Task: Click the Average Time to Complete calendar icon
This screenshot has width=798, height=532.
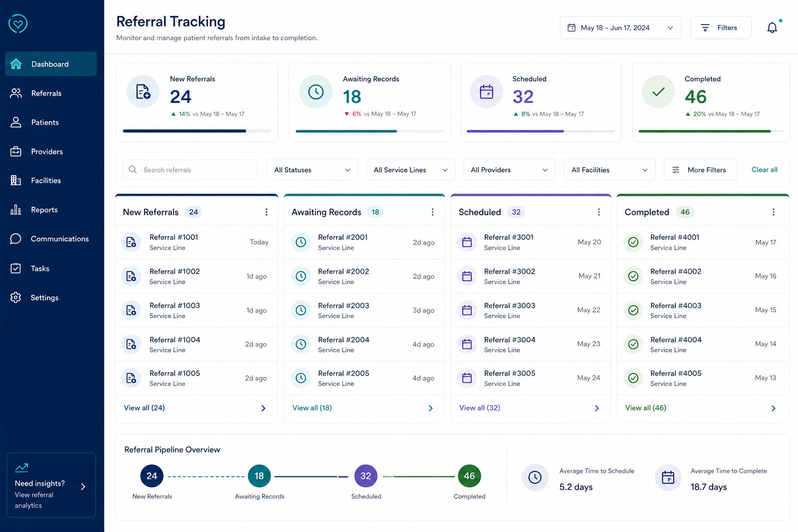Action: tap(668, 477)
